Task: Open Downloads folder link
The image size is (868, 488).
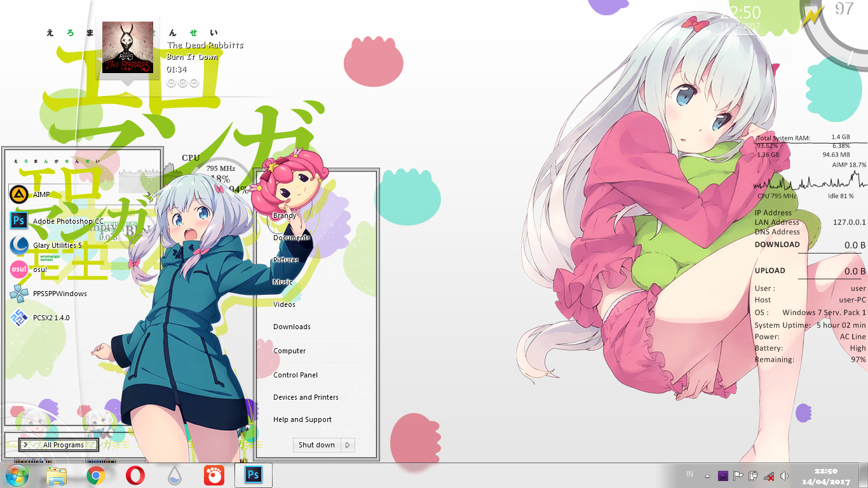Action: point(292,327)
